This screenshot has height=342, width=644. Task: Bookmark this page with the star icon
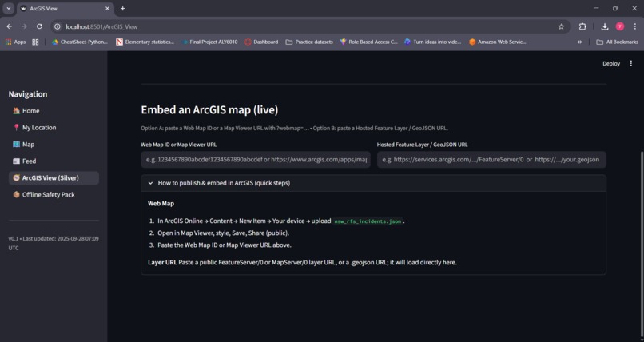coord(561,26)
